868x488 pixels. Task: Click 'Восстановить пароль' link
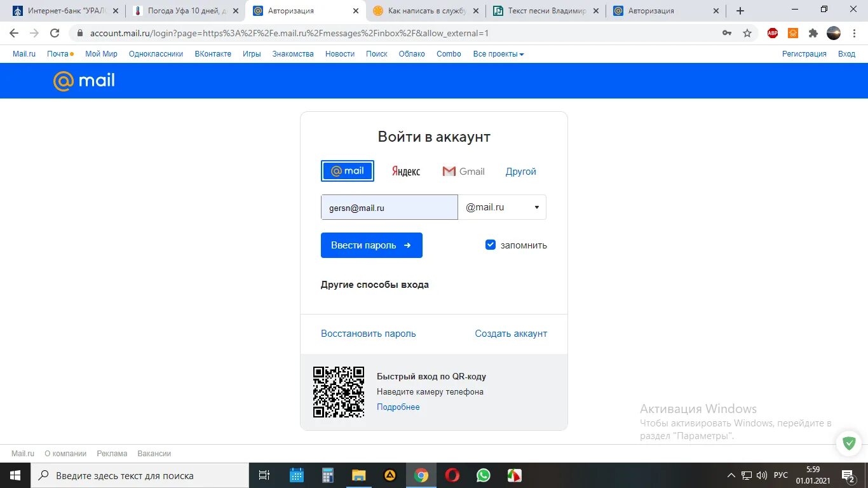tap(369, 334)
